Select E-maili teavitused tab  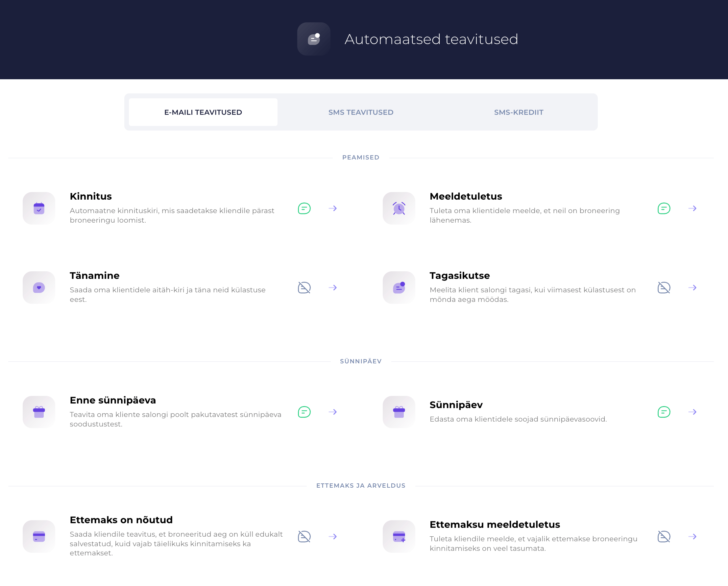coord(203,112)
